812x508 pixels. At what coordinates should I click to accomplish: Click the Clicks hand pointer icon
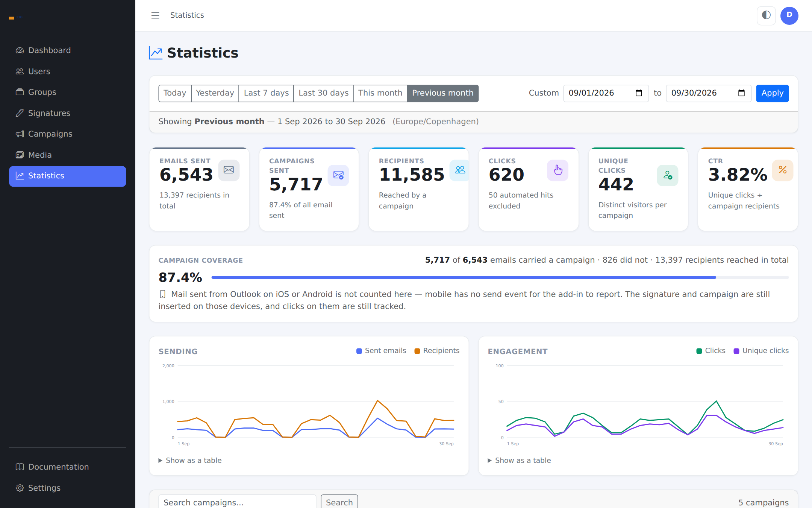558,170
